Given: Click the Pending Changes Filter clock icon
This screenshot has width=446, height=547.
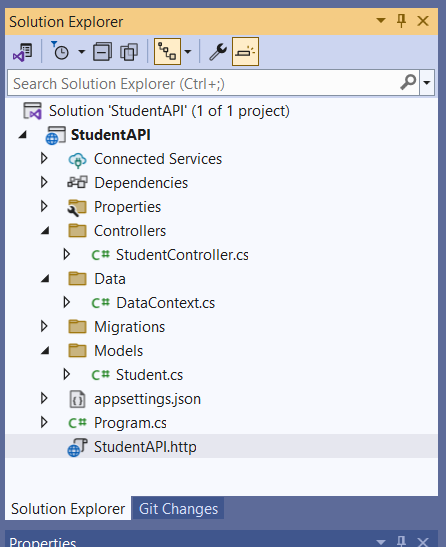Looking at the screenshot, I should (60, 51).
